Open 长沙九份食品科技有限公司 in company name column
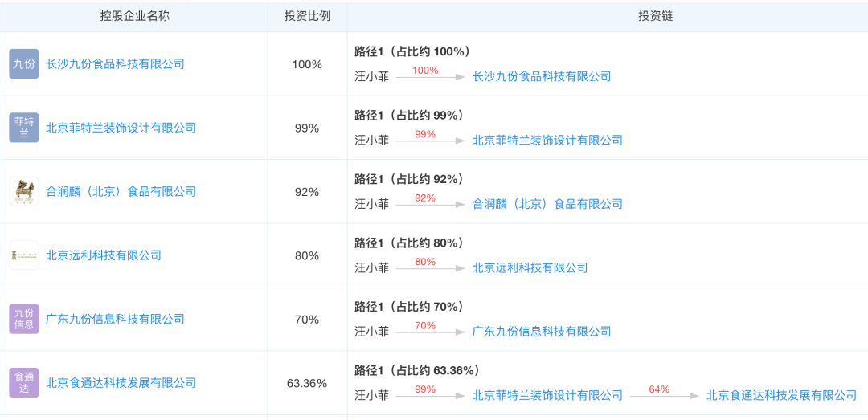 click(115, 64)
